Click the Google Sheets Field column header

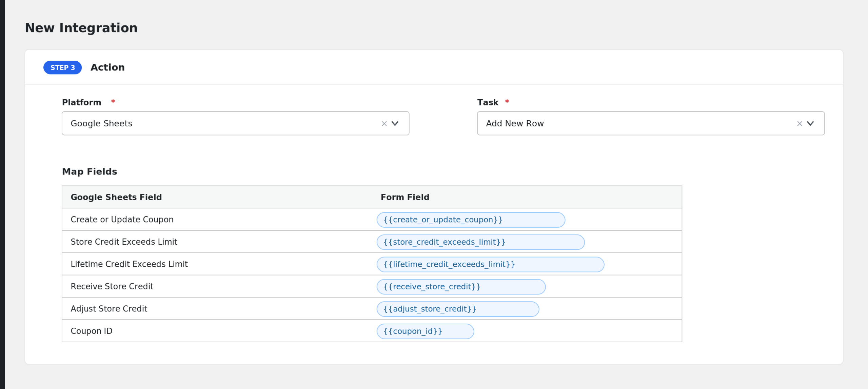(116, 198)
